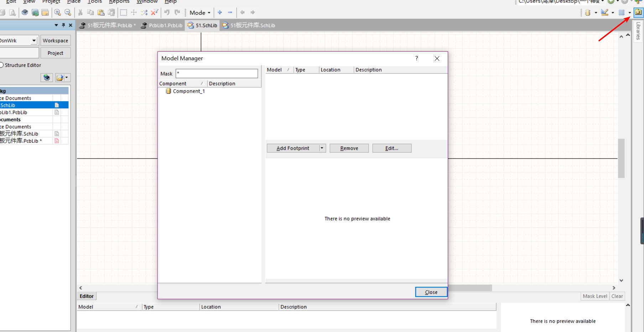Select PcbLib1.PcbLib in the project tree
The height and width of the screenshot is (332, 644).
click(14, 112)
